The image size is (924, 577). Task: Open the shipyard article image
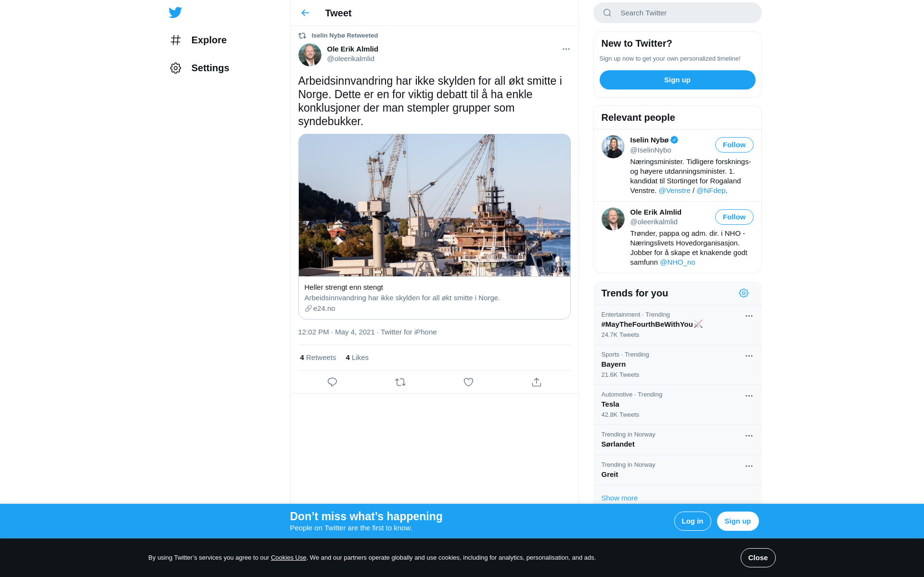(x=434, y=205)
